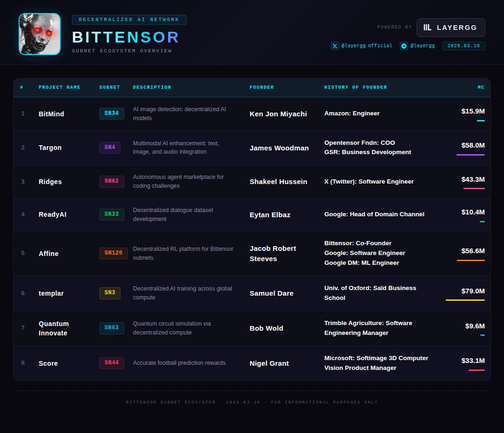Click the SN44 subnet badge
This screenshot has width=504, height=433.
point(112,363)
